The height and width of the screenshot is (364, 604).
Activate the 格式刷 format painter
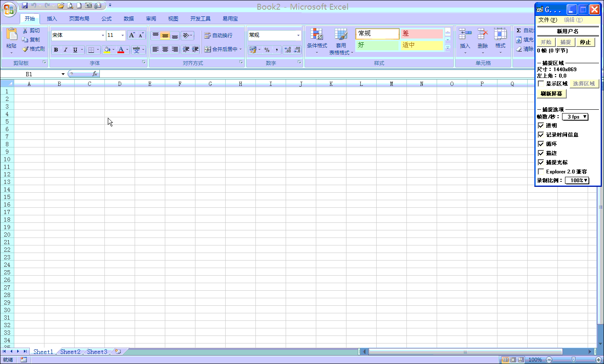pyautogui.click(x=34, y=49)
